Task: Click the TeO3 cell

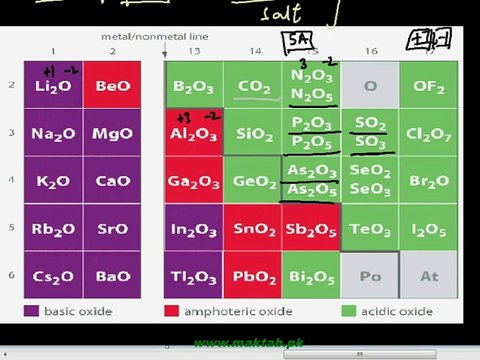Action: pos(370,228)
